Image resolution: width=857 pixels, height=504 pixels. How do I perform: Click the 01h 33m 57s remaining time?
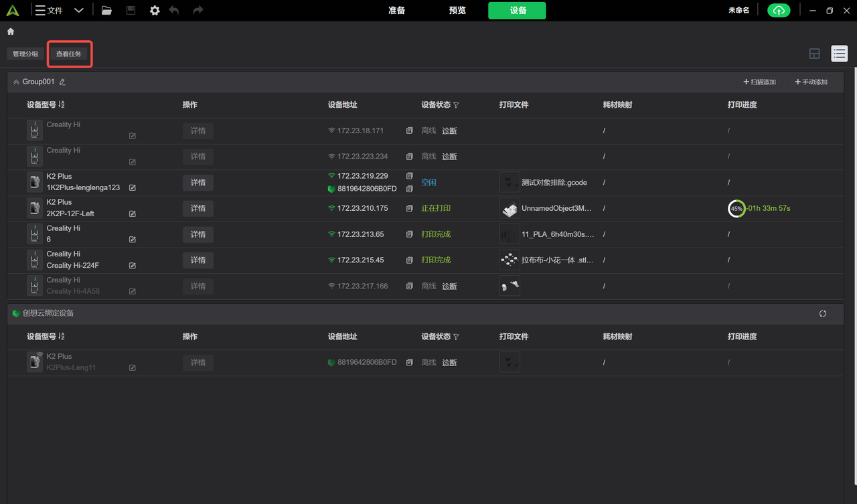click(769, 208)
